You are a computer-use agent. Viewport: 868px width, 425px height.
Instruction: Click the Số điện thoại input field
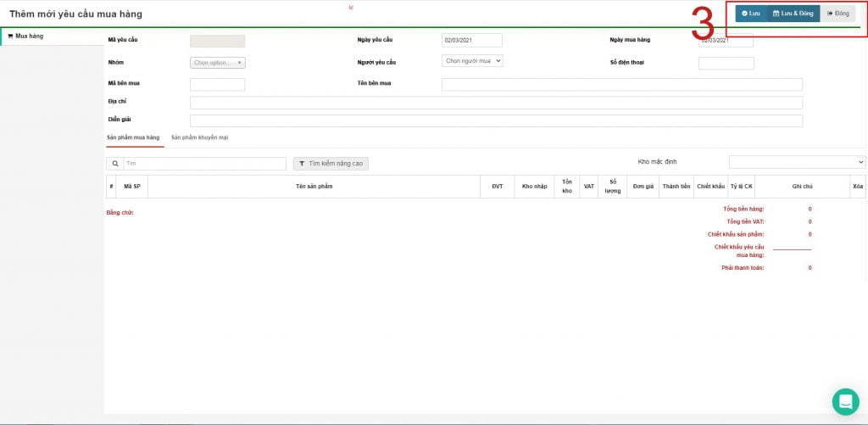tap(726, 63)
